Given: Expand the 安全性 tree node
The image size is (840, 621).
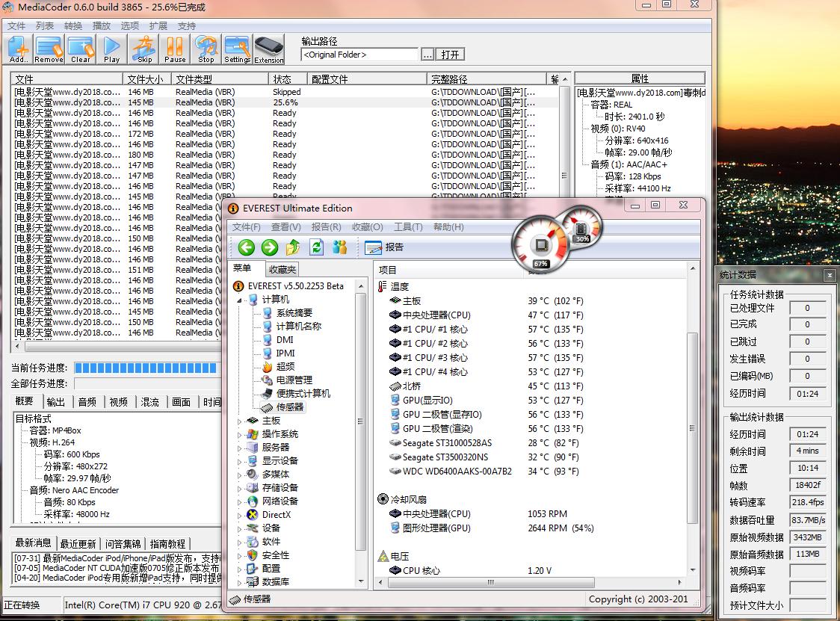Looking at the screenshot, I should coord(239,556).
